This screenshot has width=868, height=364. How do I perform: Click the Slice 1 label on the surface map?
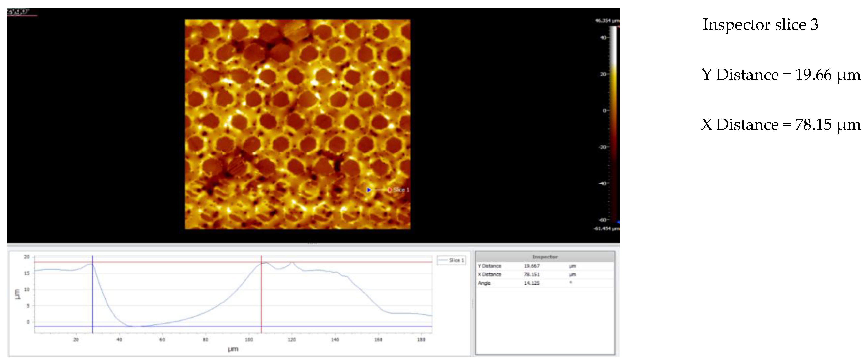[401, 190]
